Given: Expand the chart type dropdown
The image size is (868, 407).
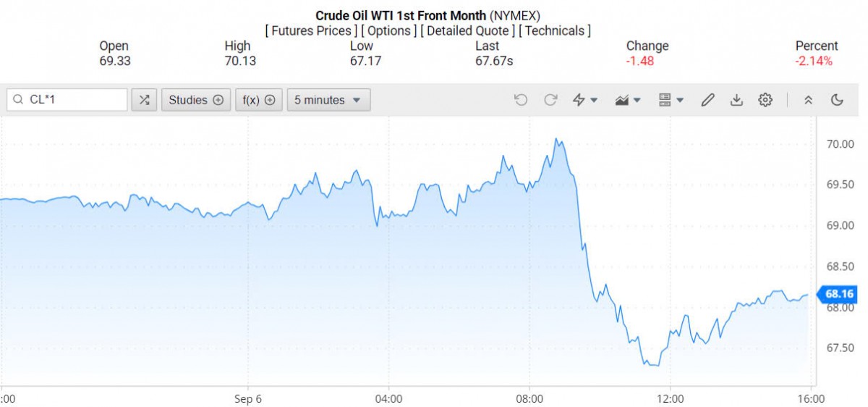Looking at the screenshot, I should [628, 100].
